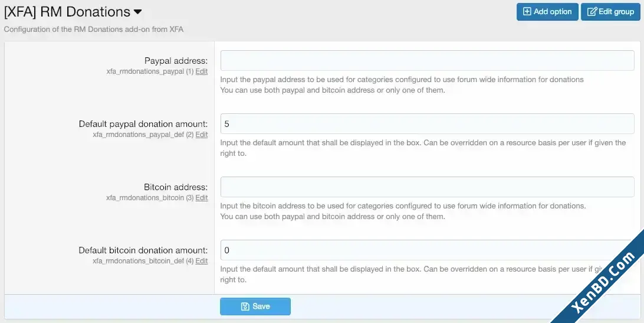Click the Default paypal donation amount field
The image size is (644, 323).
pos(427,123)
